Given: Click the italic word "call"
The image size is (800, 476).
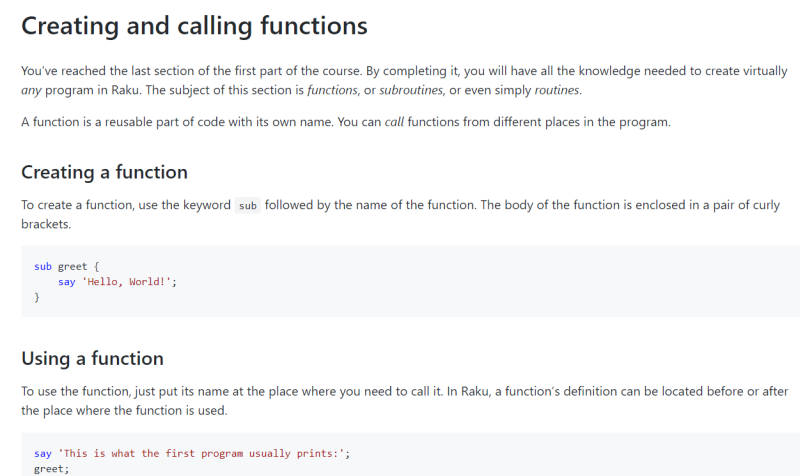Looking at the screenshot, I should click(x=394, y=122).
